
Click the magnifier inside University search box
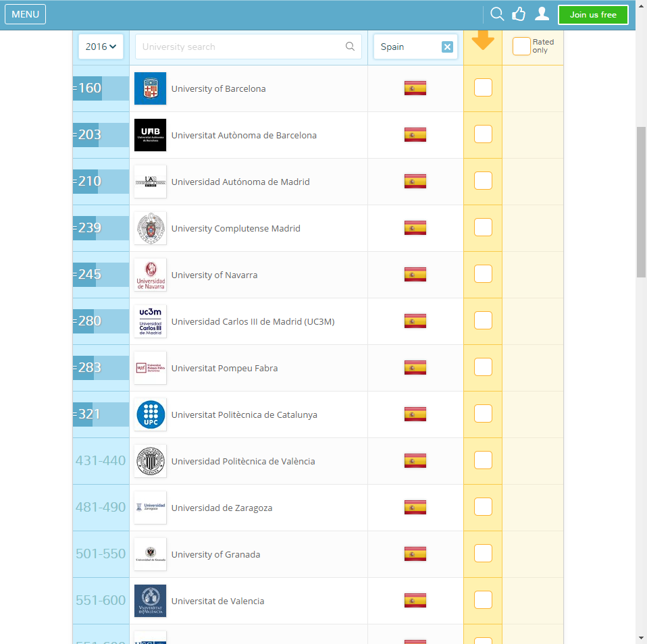tap(350, 46)
